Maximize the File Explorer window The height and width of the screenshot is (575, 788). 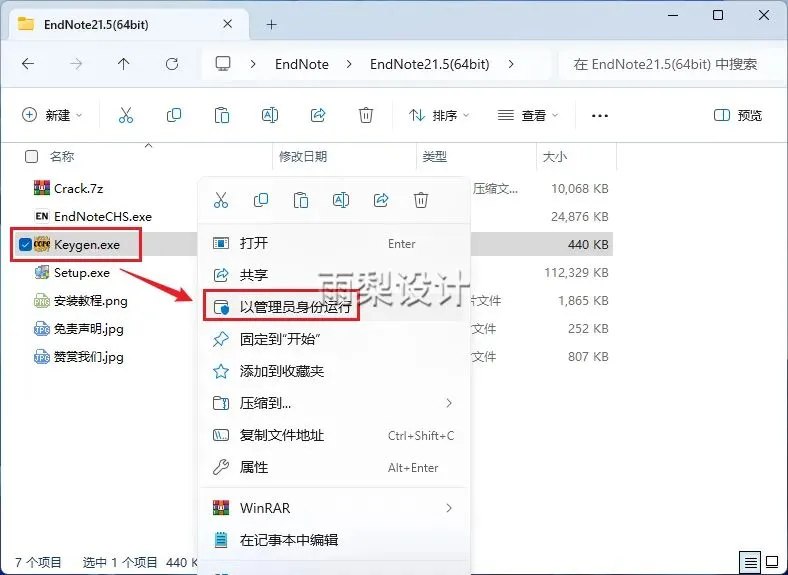718,15
